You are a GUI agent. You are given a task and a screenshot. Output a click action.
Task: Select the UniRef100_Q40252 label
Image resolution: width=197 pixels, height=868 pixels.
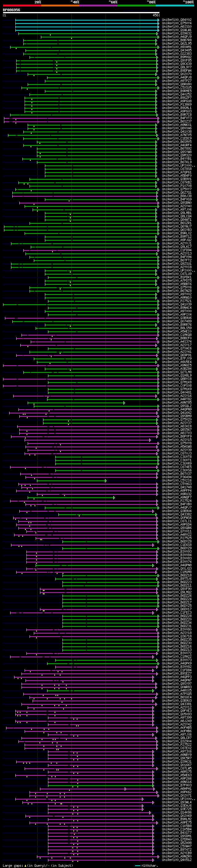pyautogui.click(x=177, y=94)
